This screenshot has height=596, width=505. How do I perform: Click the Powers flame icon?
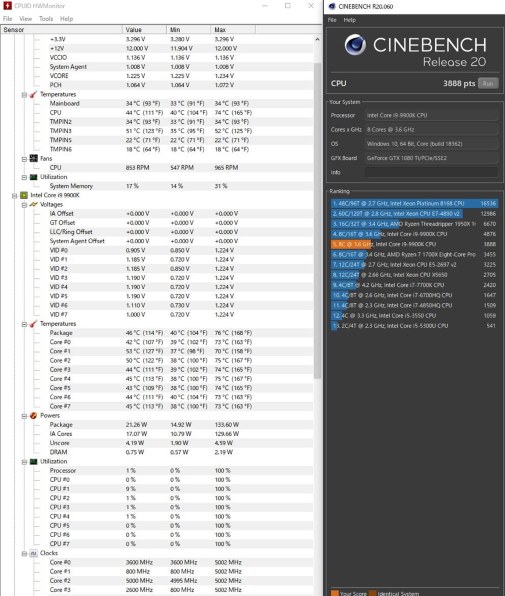[x=33, y=415]
